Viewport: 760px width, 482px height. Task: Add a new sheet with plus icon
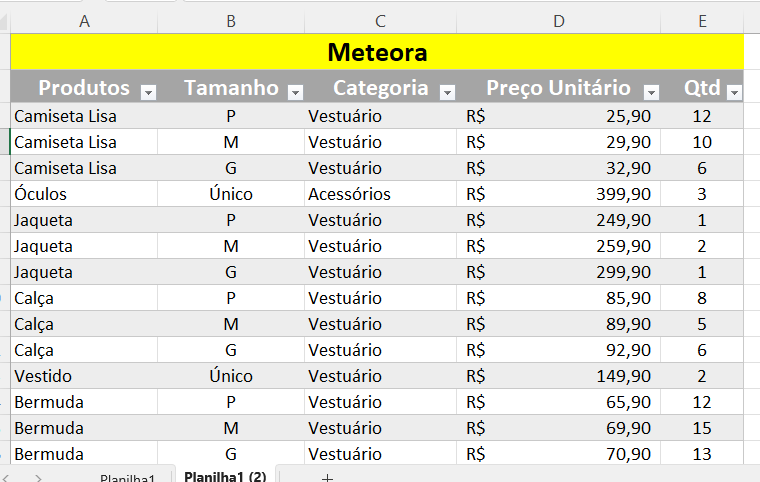[327, 477]
